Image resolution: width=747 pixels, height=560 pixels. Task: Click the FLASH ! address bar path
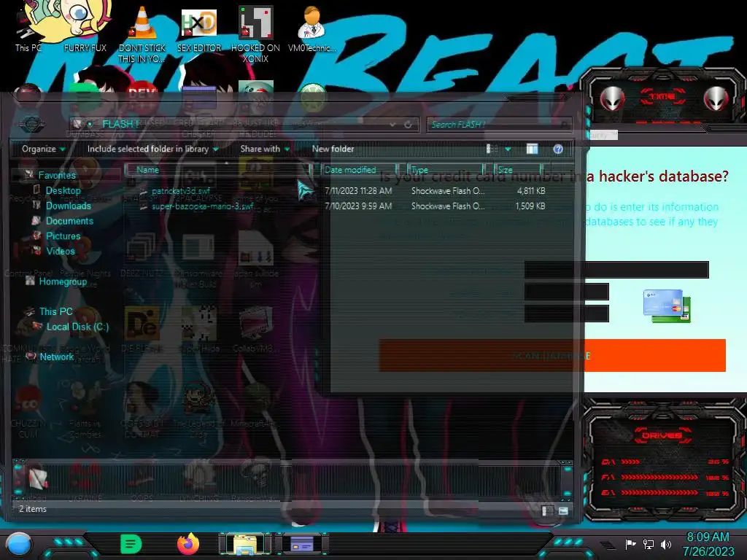point(120,124)
